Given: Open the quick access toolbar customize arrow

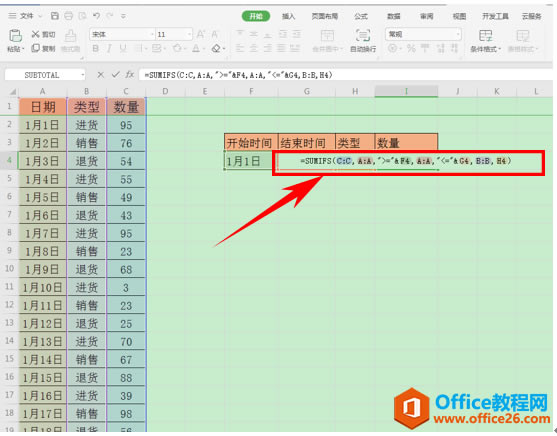Looking at the screenshot, I should tap(123, 16).
